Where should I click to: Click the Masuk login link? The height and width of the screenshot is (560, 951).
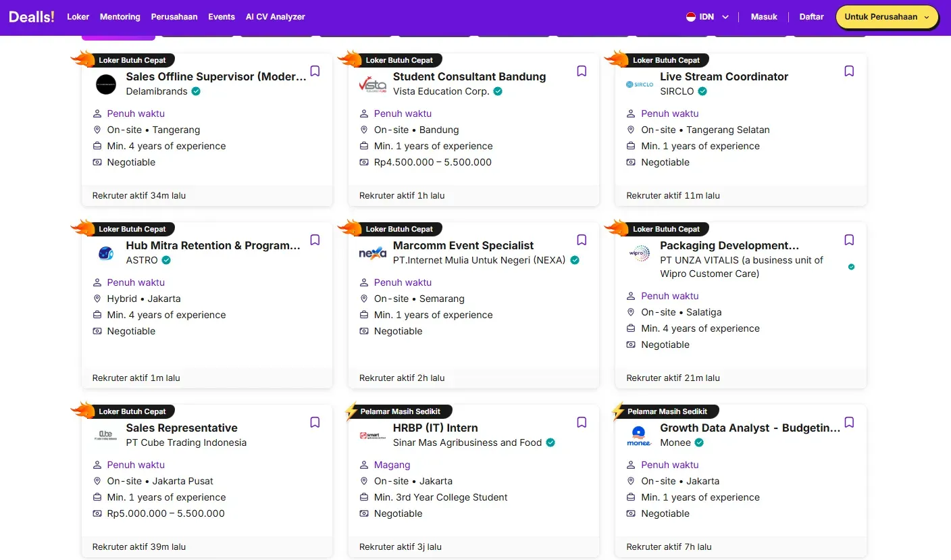click(764, 17)
